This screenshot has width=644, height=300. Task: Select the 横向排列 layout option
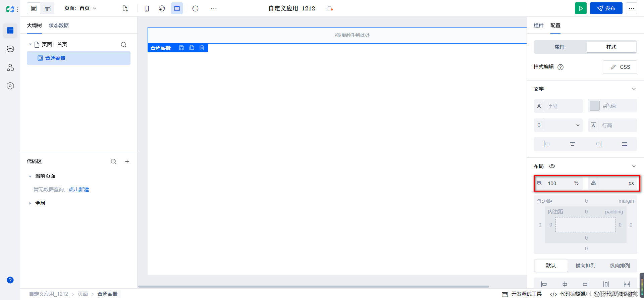pyautogui.click(x=585, y=266)
